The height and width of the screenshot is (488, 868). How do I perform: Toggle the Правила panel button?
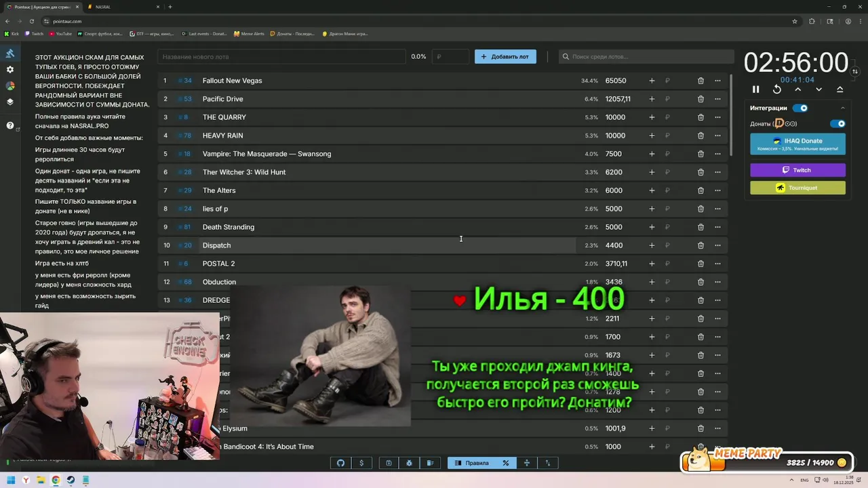click(471, 463)
